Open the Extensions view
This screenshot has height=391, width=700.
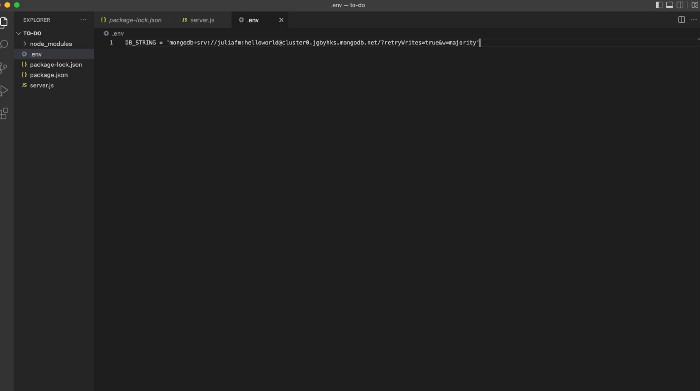tap(4, 113)
